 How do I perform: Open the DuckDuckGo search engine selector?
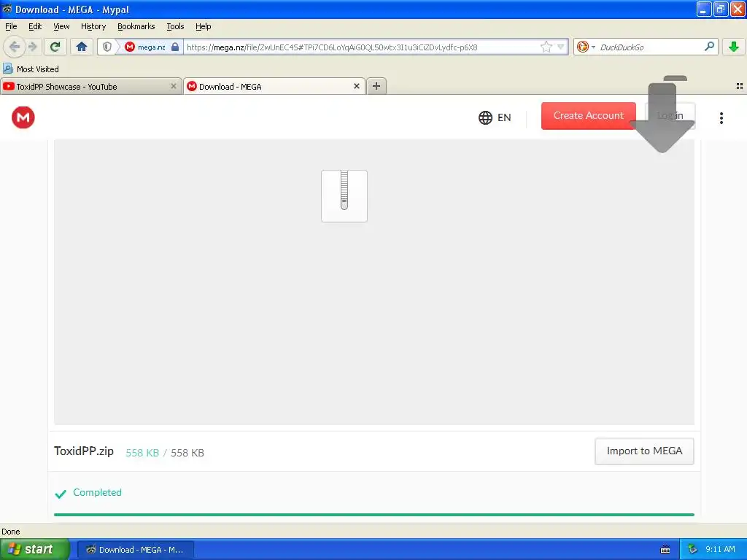[586, 47]
